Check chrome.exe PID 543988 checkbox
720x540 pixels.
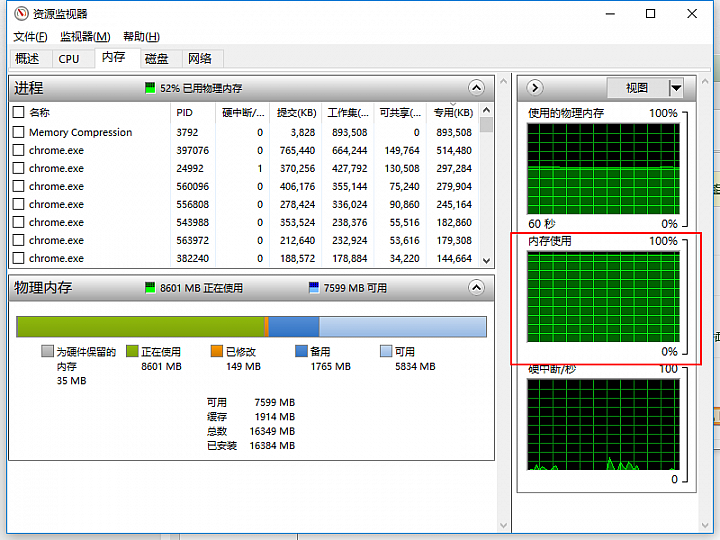18,222
